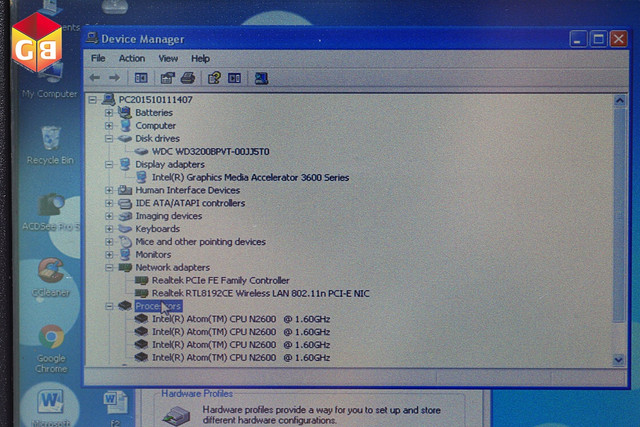Select the Imaging devices label
The image size is (640, 427).
[x=169, y=216]
